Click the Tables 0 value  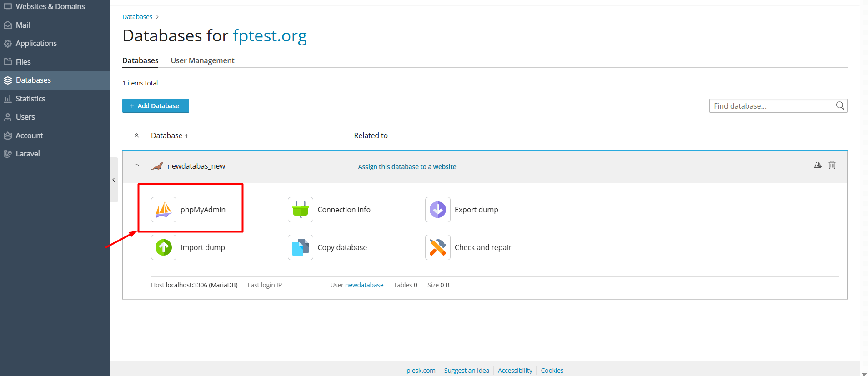click(405, 285)
